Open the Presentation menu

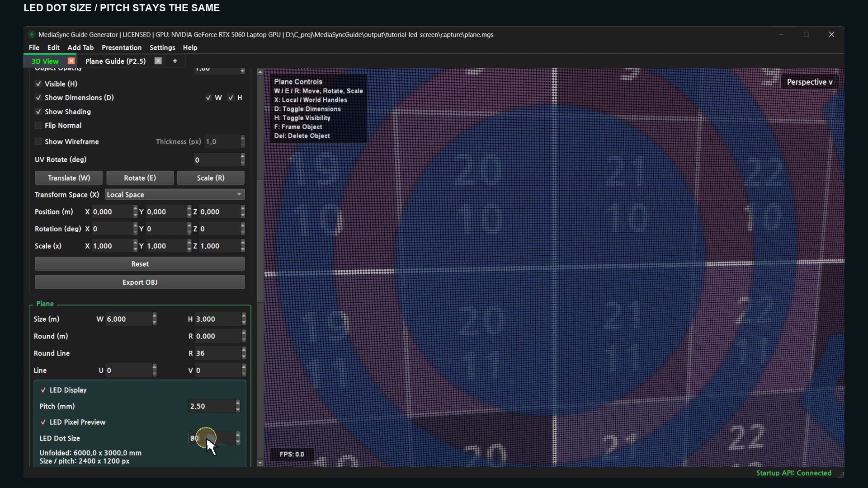[122, 47]
